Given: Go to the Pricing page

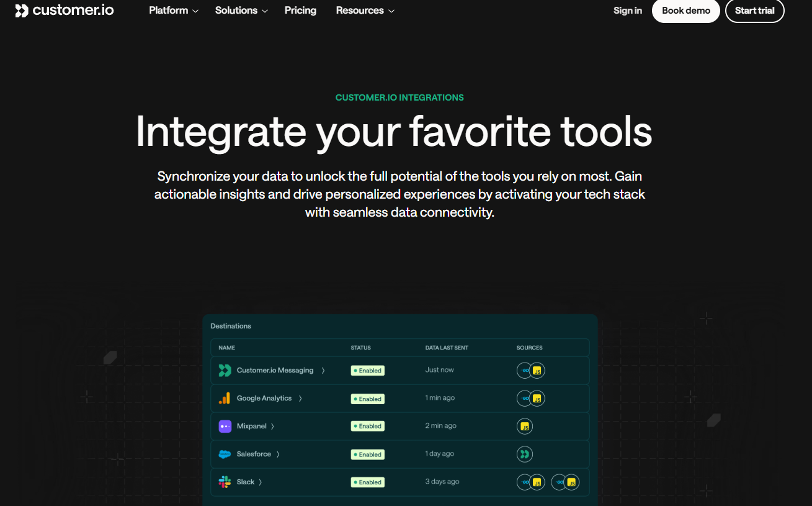Looking at the screenshot, I should (x=300, y=11).
